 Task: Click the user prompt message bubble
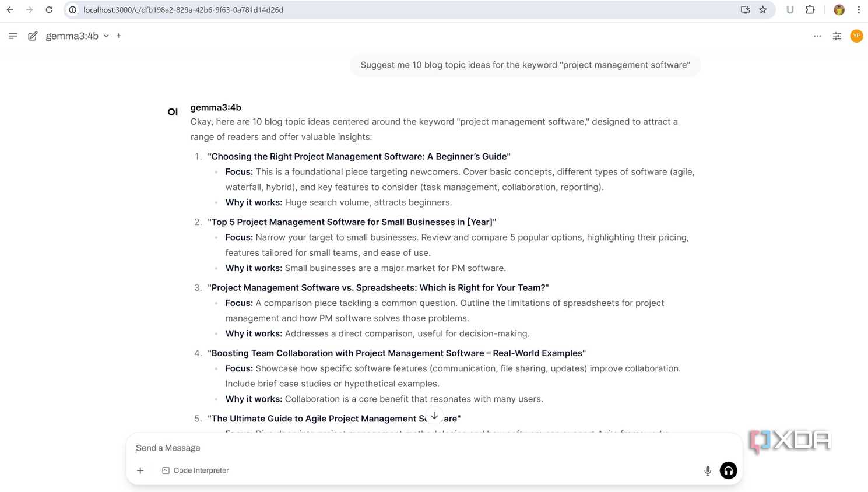tap(525, 65)
